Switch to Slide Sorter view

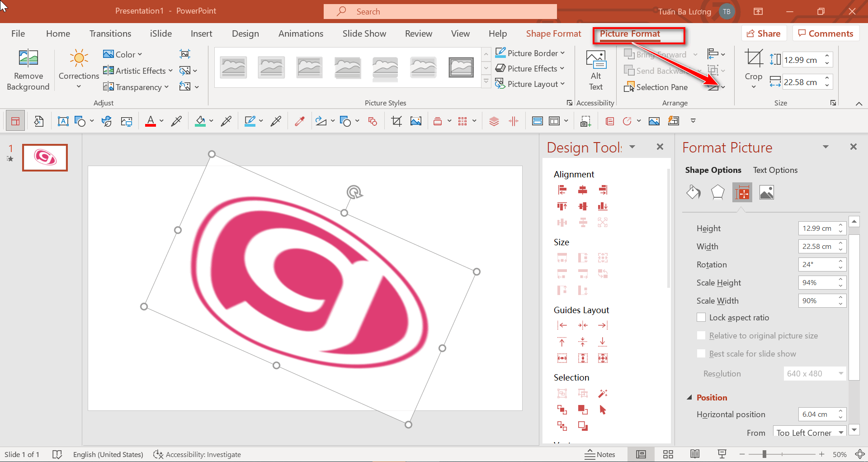coord(668,454)
